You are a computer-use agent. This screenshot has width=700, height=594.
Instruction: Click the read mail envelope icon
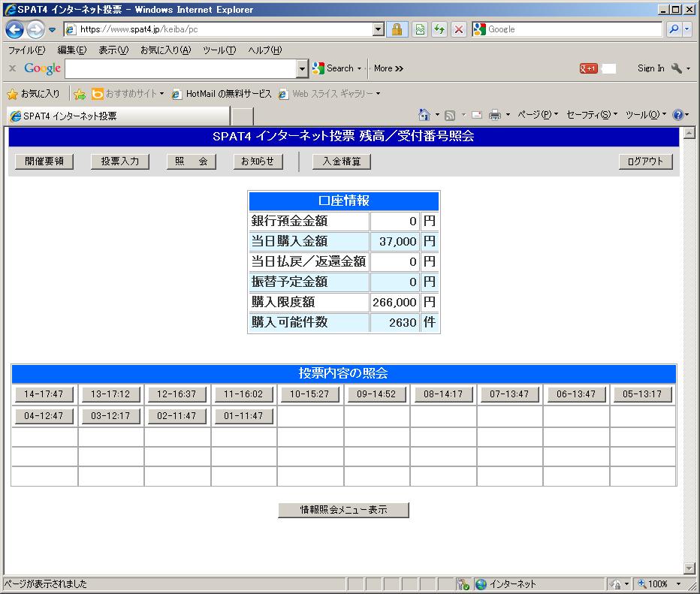coord(477,115)
